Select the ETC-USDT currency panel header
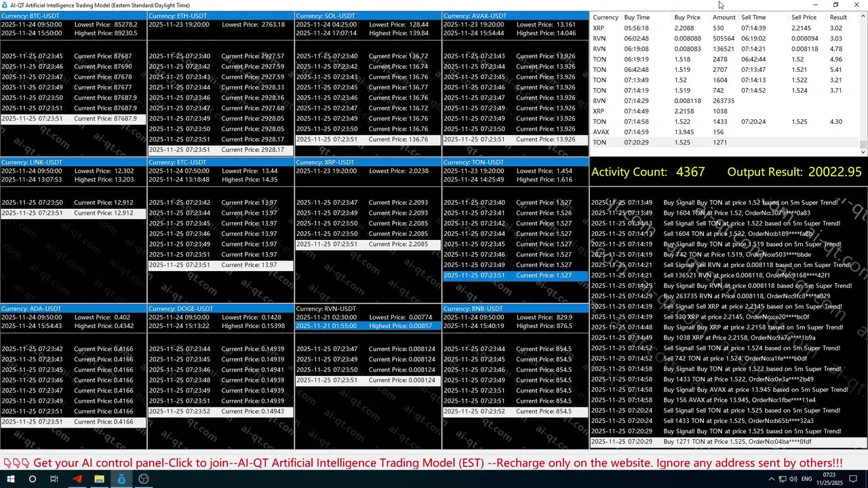This screenshot has height=488, width=868. point(220,162)
